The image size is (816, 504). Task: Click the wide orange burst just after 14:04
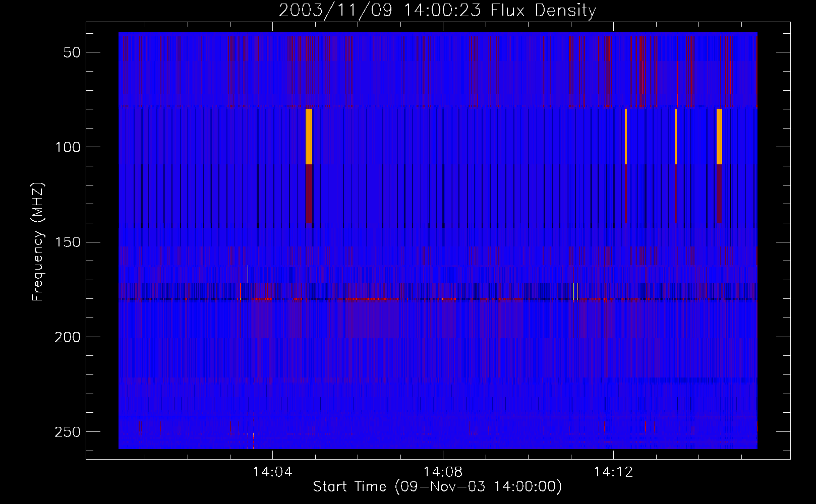point(309,136)
